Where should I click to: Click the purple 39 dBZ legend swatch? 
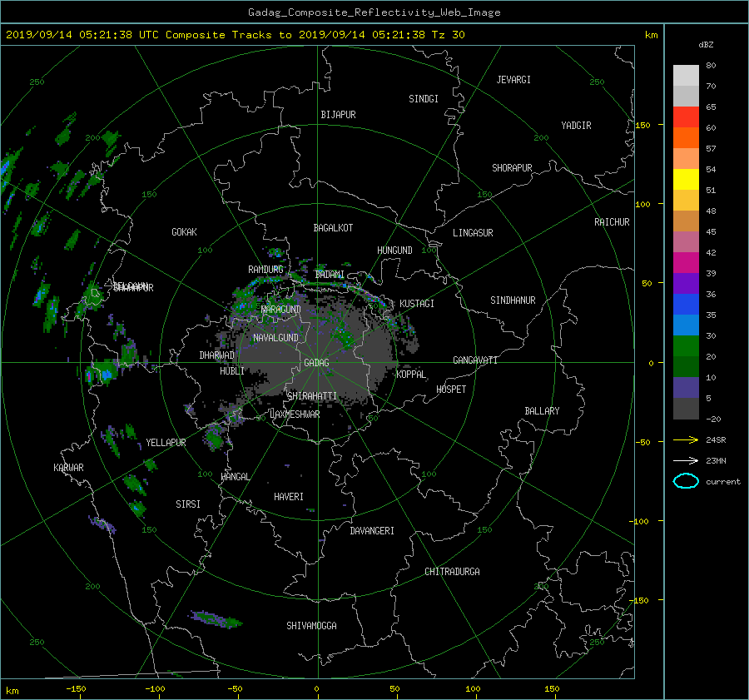[x=686, y=283]
